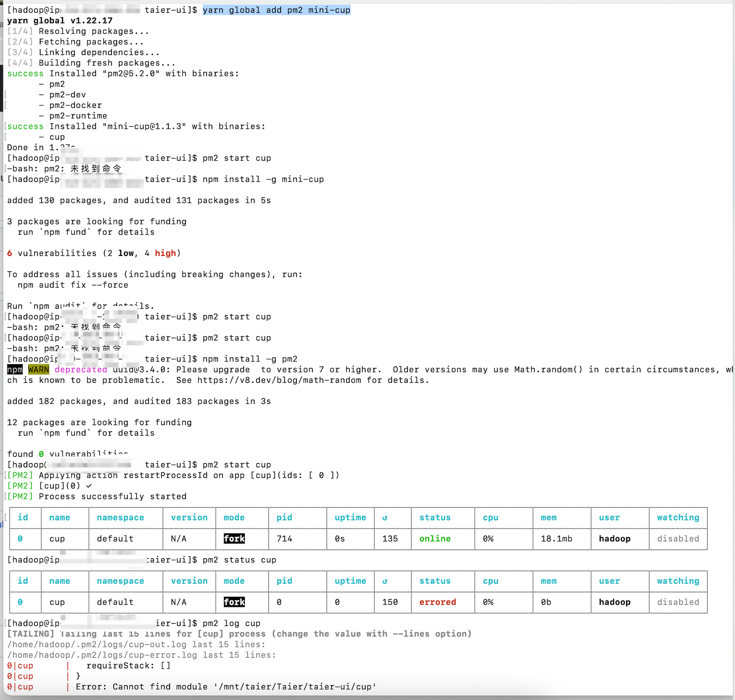
Task: Click the 'npm install -g pm2' command
Action: [250, 359]
